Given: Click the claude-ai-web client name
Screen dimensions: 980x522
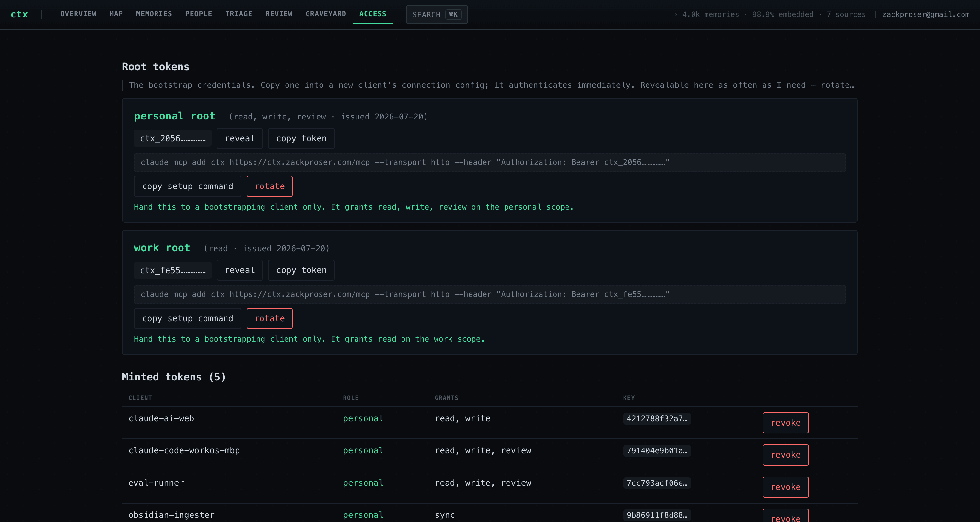Looking at the screenshot, I should coord(161,419).
